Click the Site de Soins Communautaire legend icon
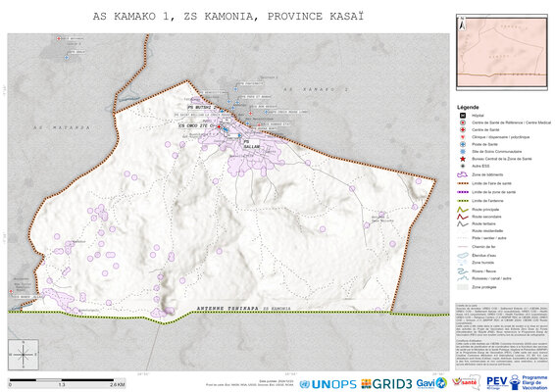This screenshot has width=555, height=392. 463,152
